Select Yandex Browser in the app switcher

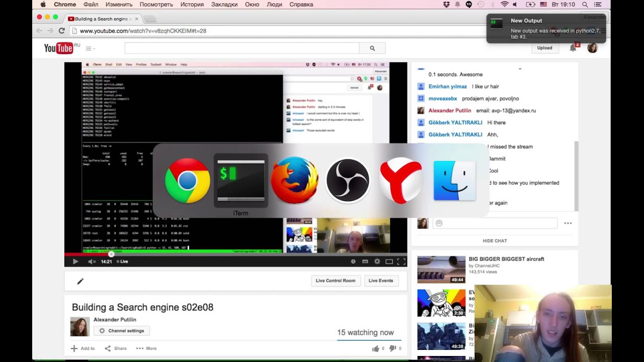[x=401, y=180]
